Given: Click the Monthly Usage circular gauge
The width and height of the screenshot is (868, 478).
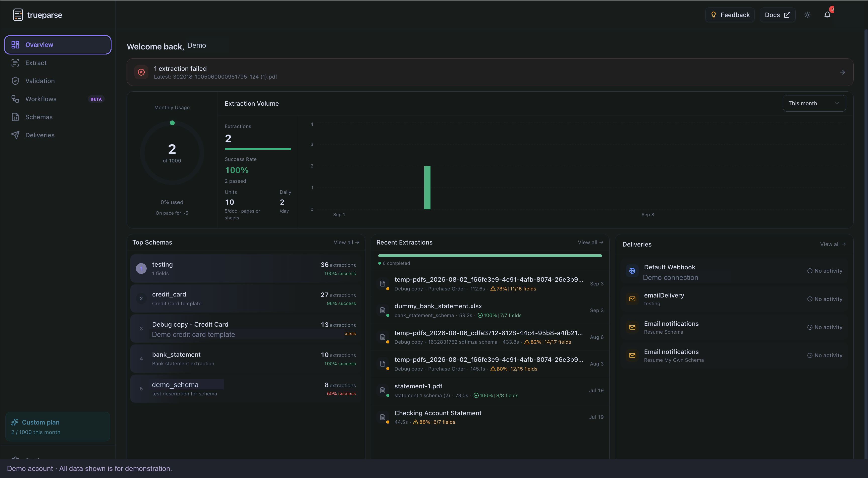Looking at the screenshot, I should tap(172, 153).
